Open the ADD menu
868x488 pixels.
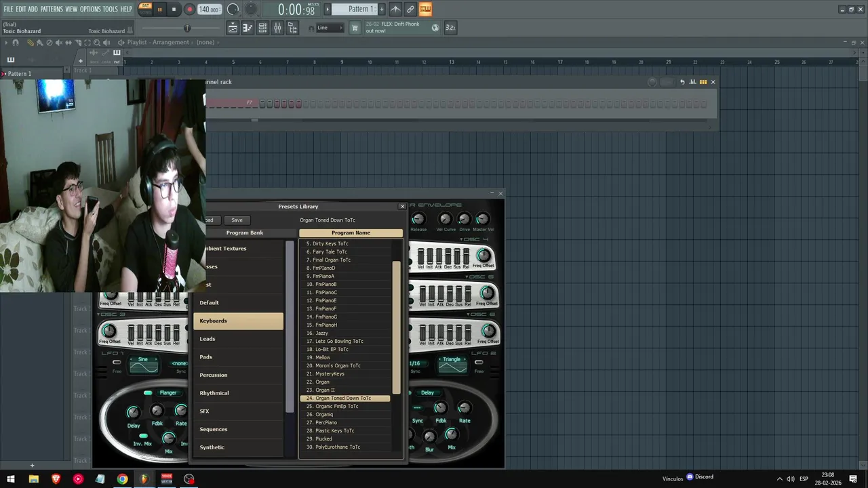pyautogui.click(x=33, y=9)
